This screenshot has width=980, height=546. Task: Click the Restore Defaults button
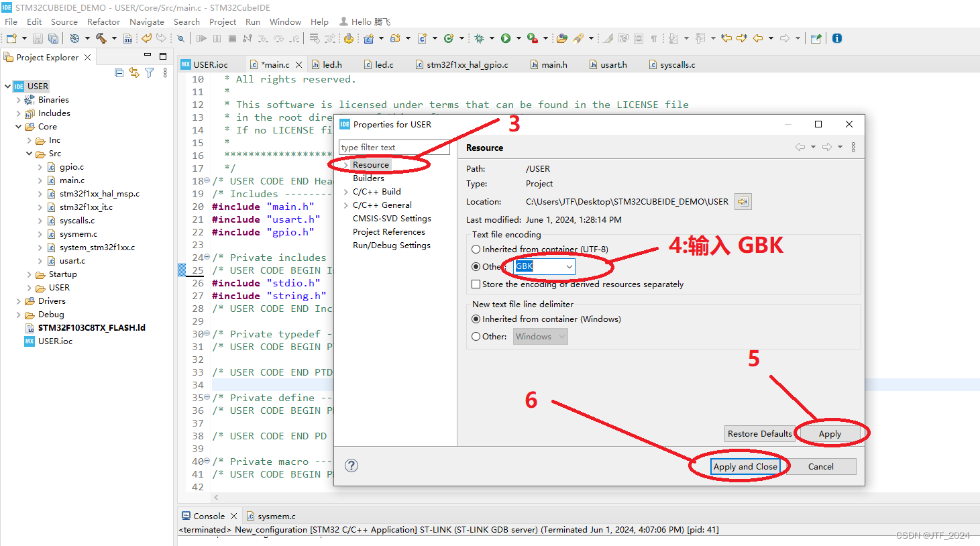(x=759, y=433)
